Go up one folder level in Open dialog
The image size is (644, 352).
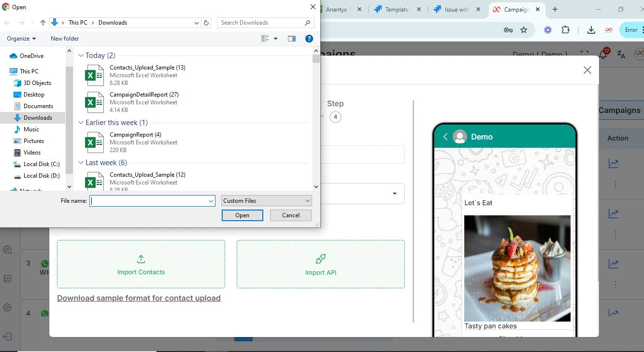(x=43, y=23)
